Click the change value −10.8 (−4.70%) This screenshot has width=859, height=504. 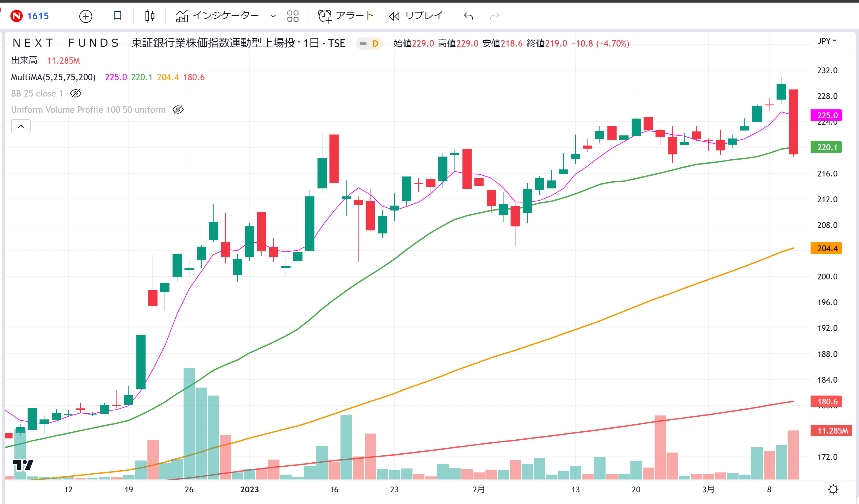(x=600, y=44)
